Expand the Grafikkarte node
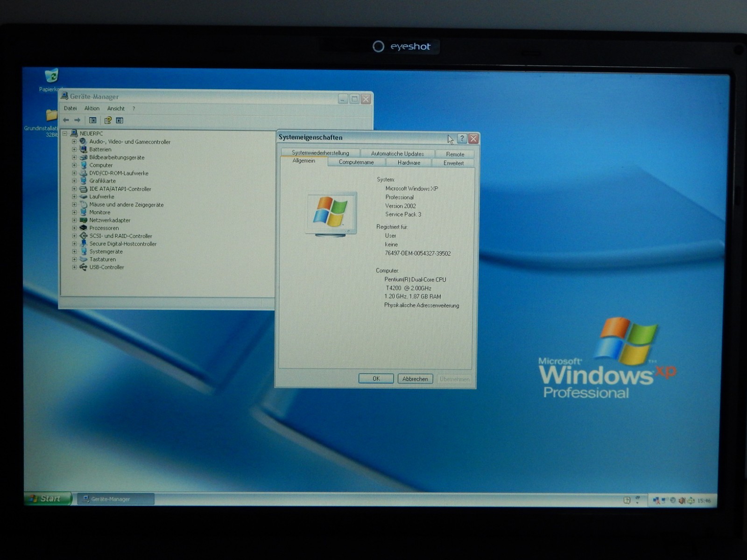Viewport: 747px width, 560px height. point(74,181)
